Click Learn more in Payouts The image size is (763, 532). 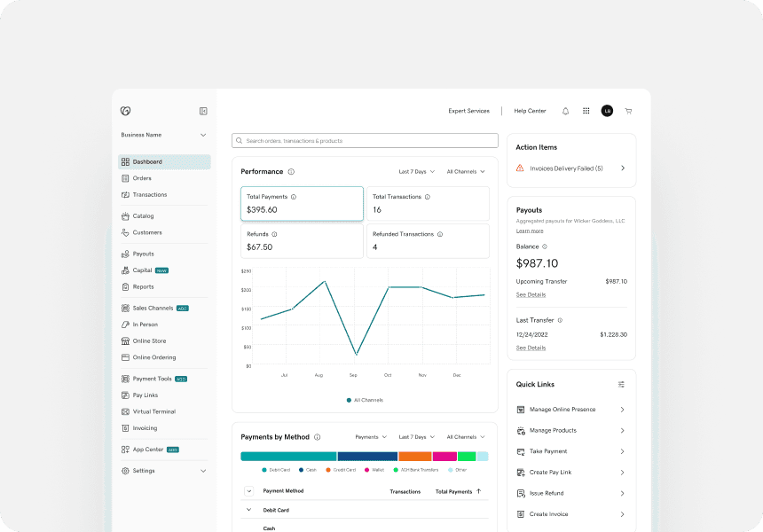pos(530,231)
